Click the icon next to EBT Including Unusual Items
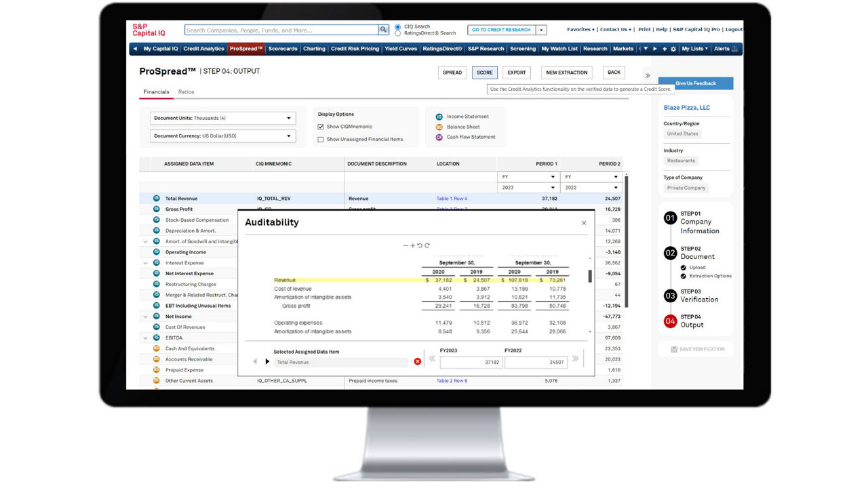868x488 pixels. [157, 306]
